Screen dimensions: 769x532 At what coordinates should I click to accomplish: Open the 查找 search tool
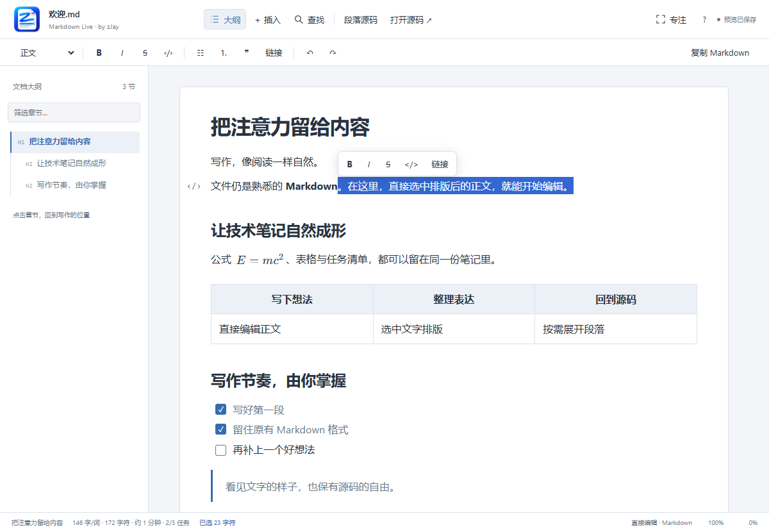[310, 20]
